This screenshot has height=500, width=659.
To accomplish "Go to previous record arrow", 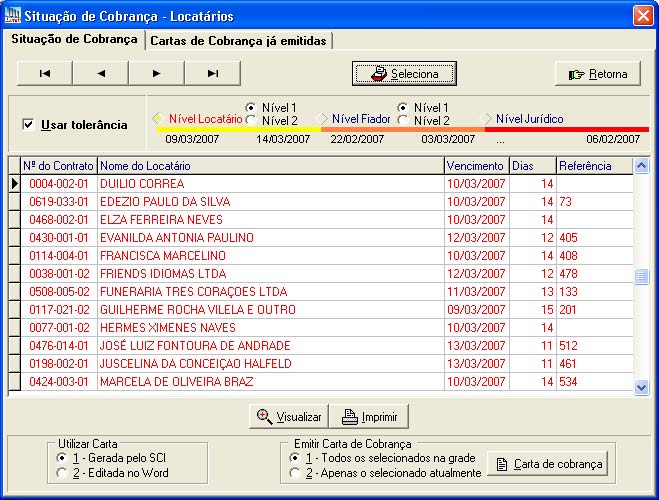I will point(100,73).
